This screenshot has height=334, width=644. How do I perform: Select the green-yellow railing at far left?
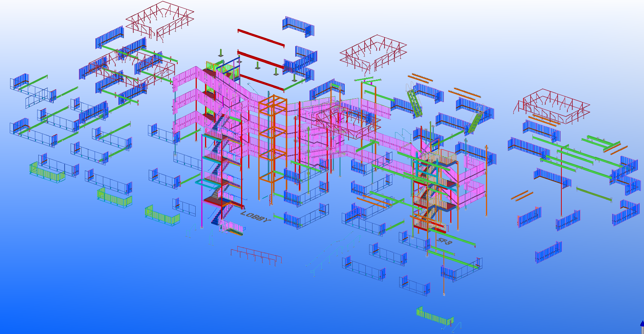pyautogui.click(x=47, y=173)
